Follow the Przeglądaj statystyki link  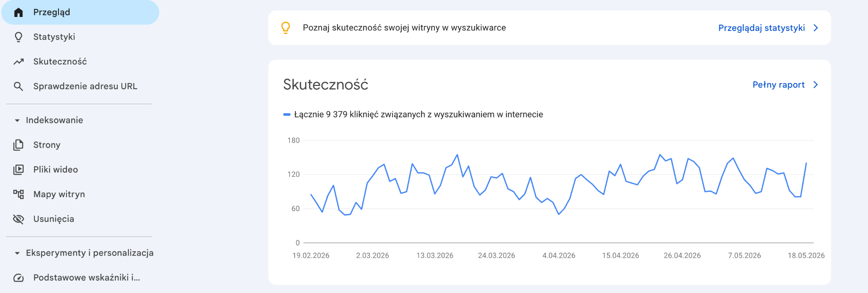762,28
